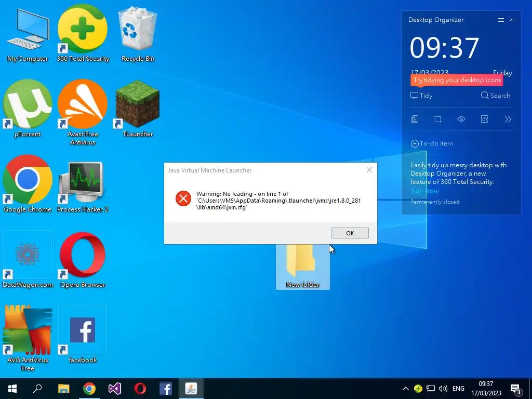Click Search in Desktop Organizer
532x399 pixels.
(495, 96)
